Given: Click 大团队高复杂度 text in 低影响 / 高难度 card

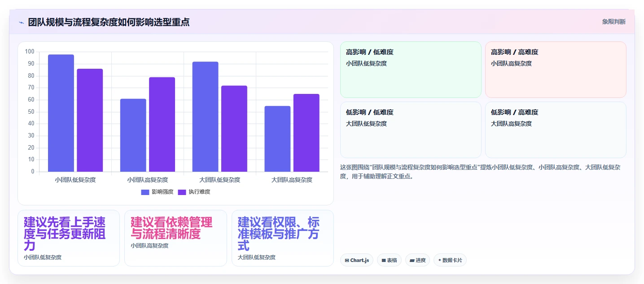Looking at the screenshot, I should (512, 124).
